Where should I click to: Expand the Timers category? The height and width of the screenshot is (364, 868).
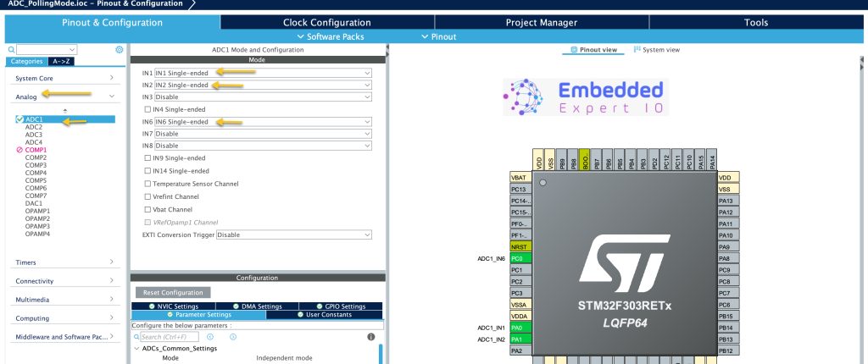(x=64, y=262)
